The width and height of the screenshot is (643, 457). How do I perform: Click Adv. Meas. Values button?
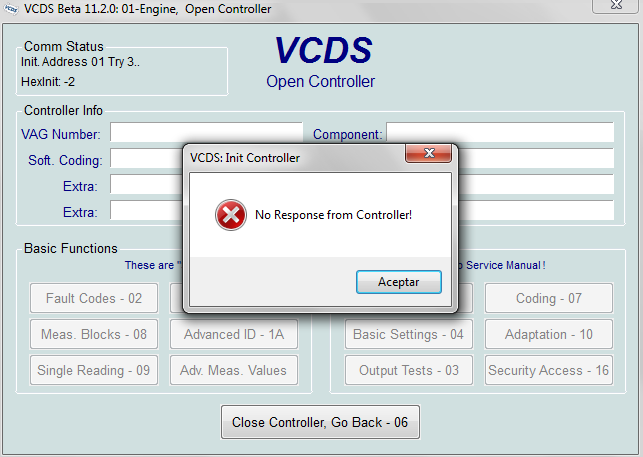tap(234, 370)
